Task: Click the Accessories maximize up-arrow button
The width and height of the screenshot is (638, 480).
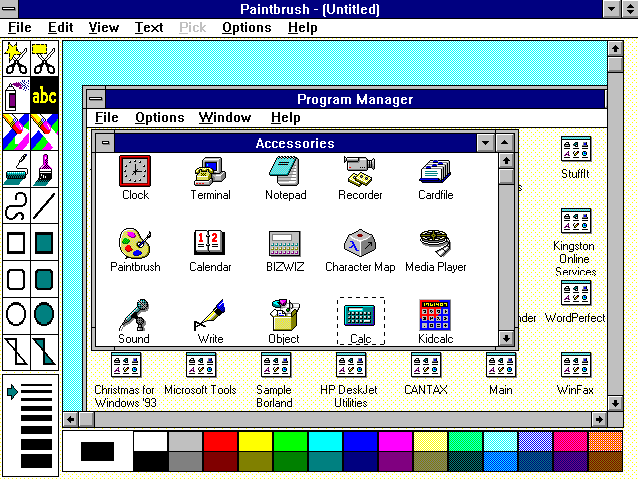Action: 505,143
